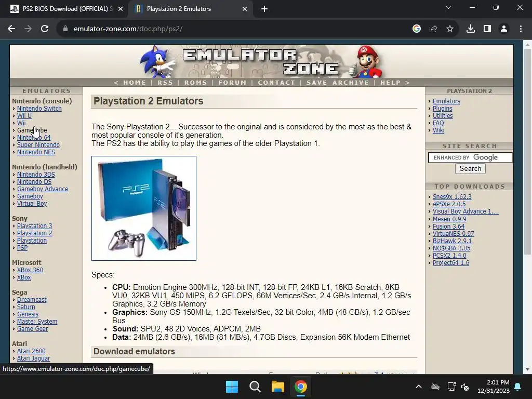Click CONTACT in site navigation

(x=276, y=83)
